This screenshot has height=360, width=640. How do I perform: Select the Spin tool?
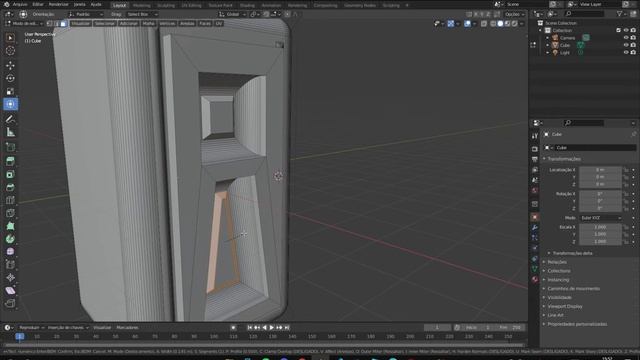(10, 239)
